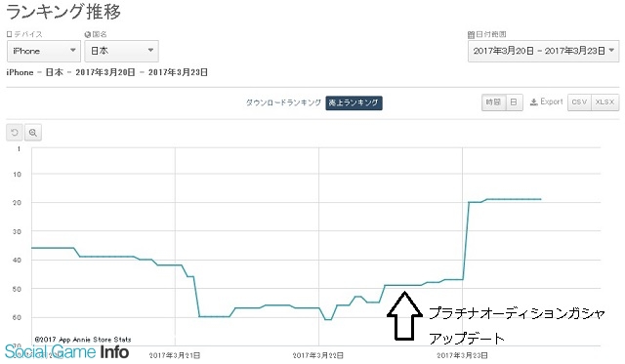Click the Social Game Info logo

click(x=66, y=352)
